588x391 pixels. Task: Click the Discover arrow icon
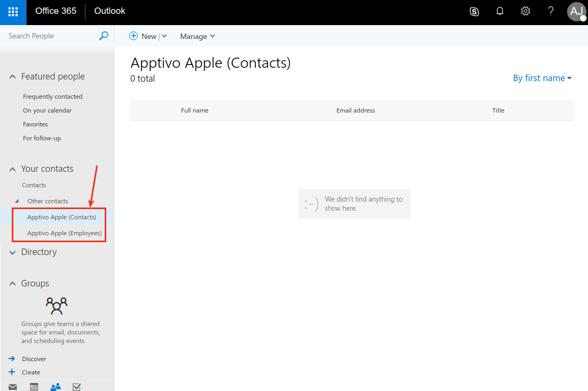point(12,358)
